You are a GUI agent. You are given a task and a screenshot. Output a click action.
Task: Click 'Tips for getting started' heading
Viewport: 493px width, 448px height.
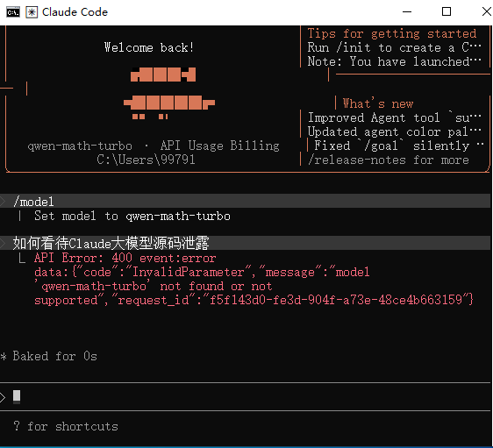(392, 33)
